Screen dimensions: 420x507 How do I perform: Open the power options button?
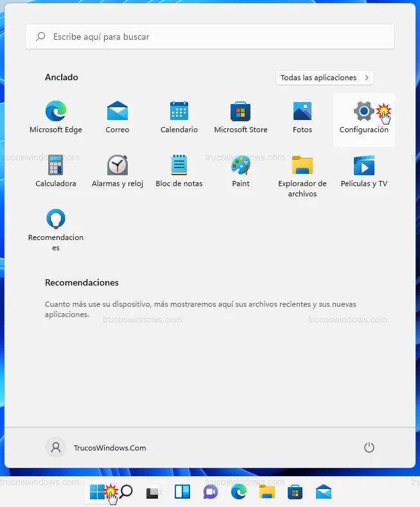369,448
